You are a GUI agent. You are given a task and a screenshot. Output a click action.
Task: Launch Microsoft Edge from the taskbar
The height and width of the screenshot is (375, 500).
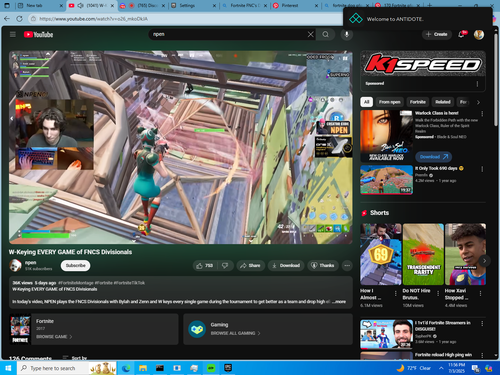tap(126, 368)
